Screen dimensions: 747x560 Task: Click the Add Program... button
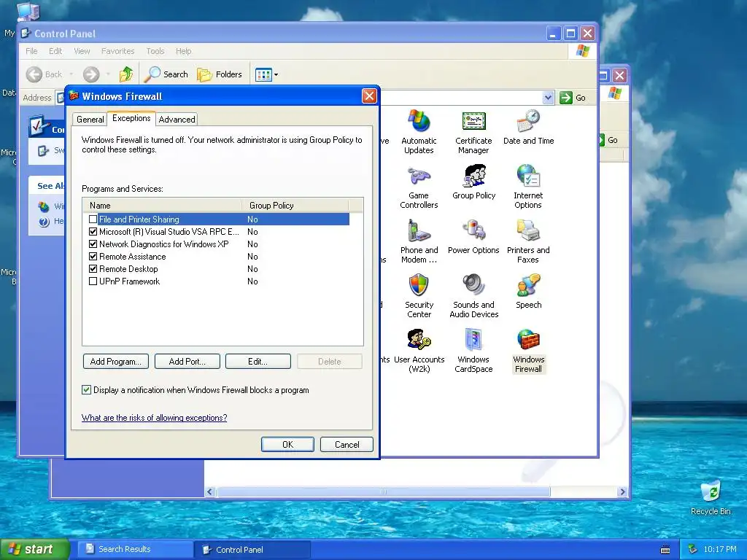(116, 362)
